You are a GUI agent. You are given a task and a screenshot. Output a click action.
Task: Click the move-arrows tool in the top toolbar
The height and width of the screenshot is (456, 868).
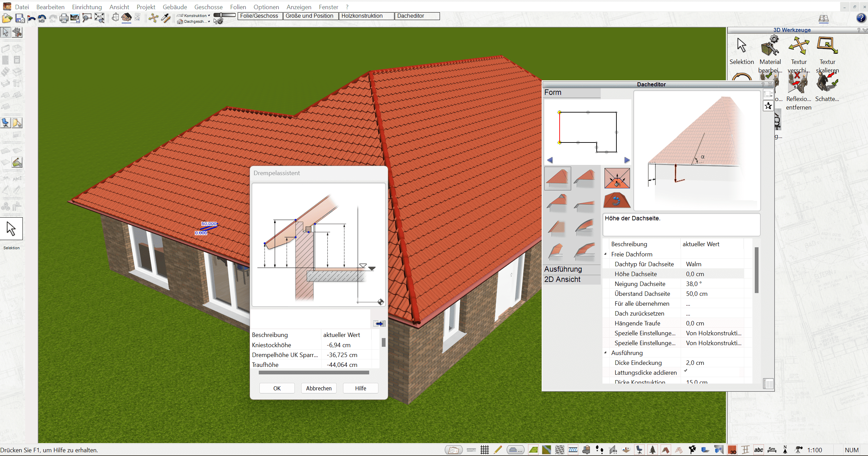click(153, 18)
